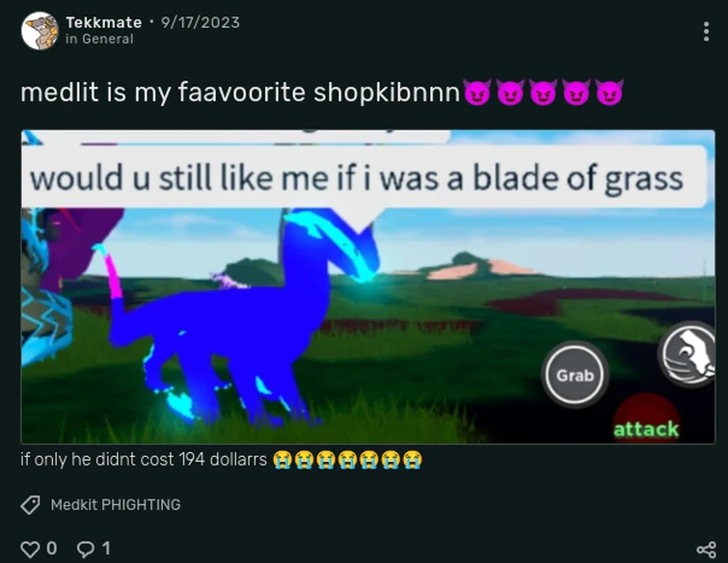
Task: Open comments via the speech bubble icon
Action: 86,550
